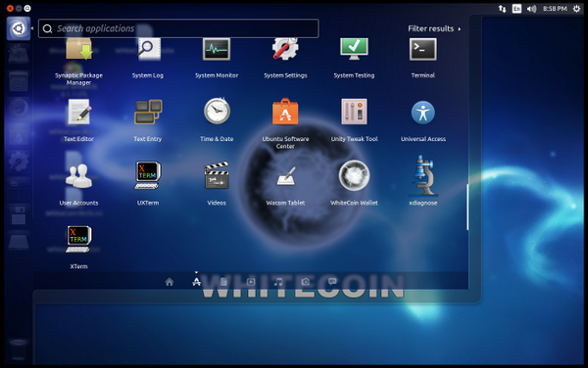Click the Dash results scrollbar
This screenshot has width=588, height=368.
(x=467, y=207)
